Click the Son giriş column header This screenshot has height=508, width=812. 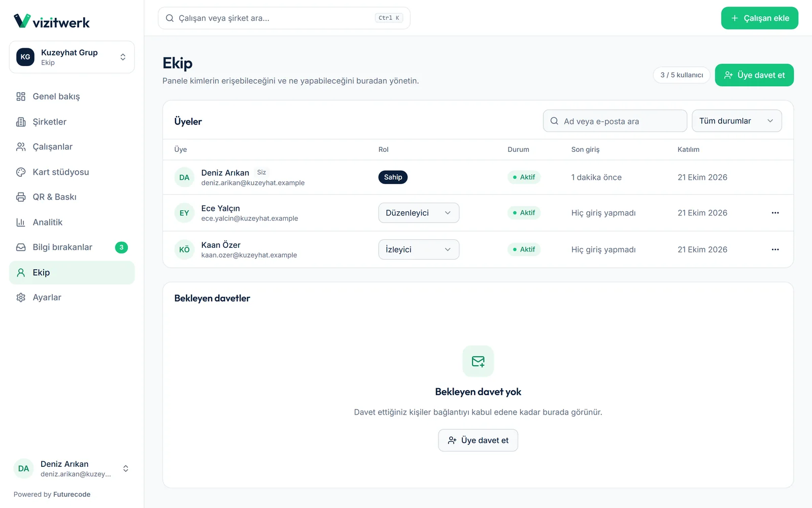click(585, 149)
